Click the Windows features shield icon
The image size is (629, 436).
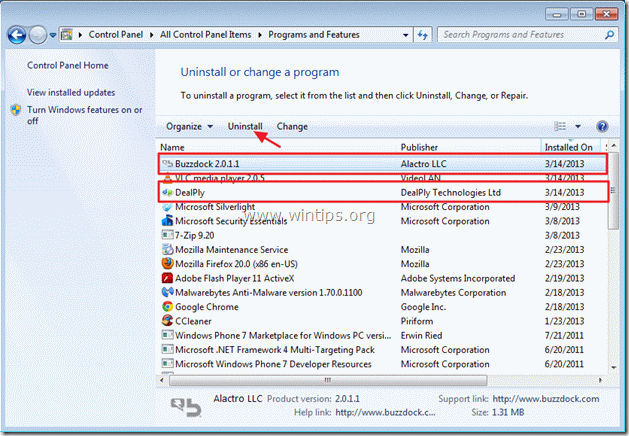coord(16,110)
